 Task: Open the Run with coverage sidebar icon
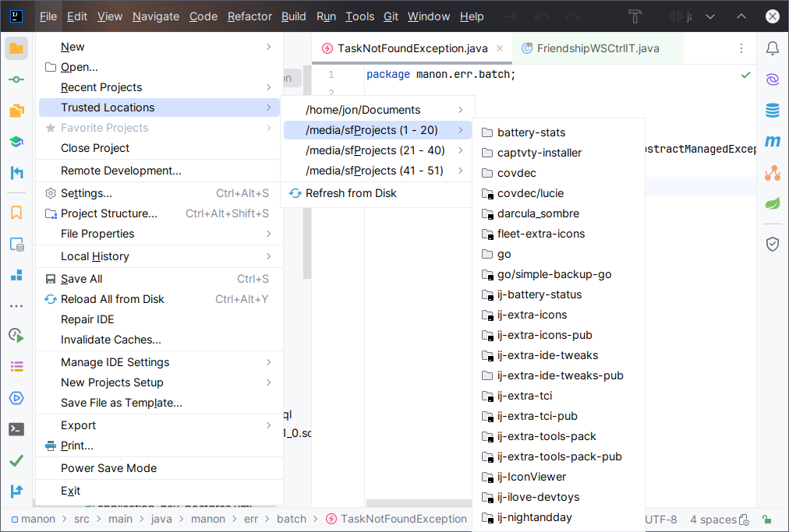(16, 336)
